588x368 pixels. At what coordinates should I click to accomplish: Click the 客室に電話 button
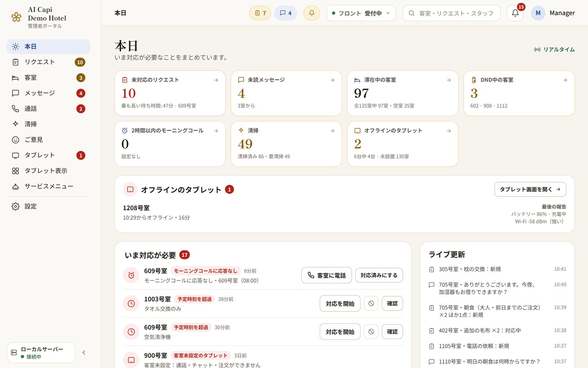point(326,275)
